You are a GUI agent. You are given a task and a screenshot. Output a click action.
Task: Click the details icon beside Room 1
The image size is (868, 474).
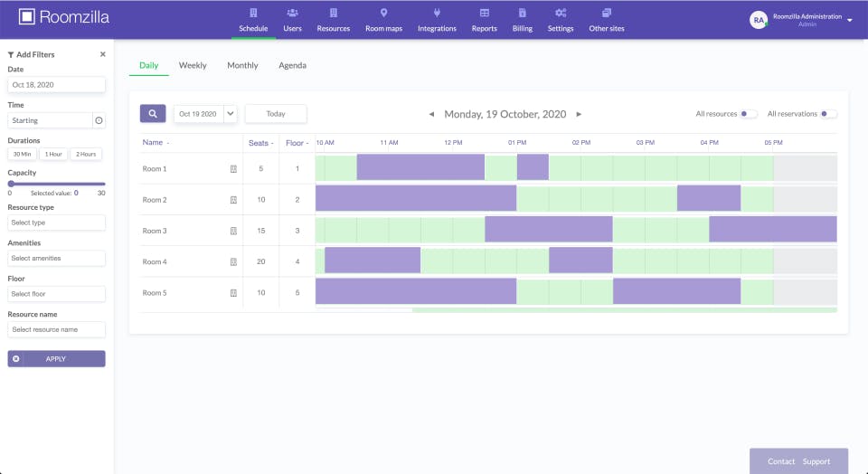point(233,169)
